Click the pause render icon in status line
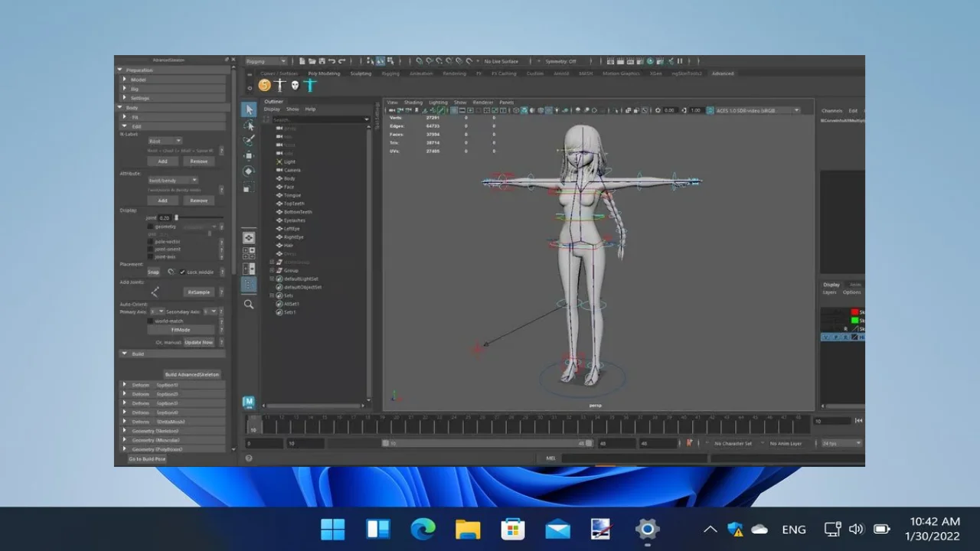 [x=679, y=61]
